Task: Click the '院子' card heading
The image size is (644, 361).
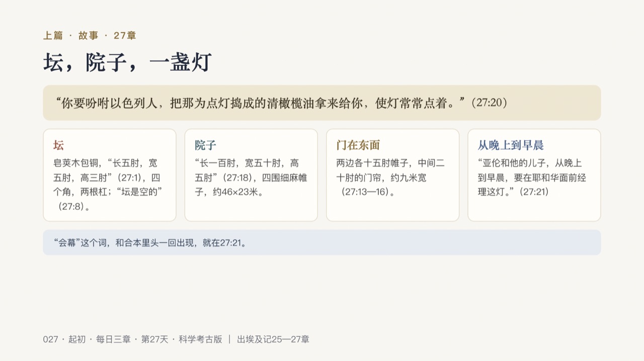Action: point(206,145)
